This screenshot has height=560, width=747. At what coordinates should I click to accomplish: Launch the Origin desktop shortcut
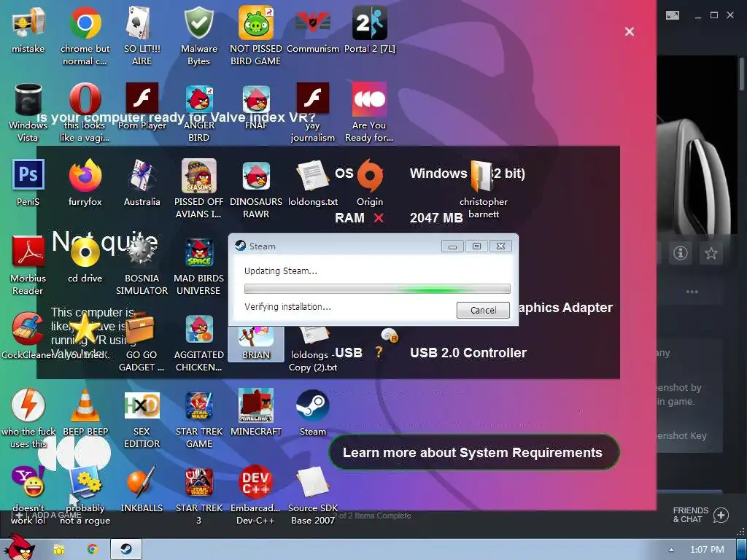370,175
